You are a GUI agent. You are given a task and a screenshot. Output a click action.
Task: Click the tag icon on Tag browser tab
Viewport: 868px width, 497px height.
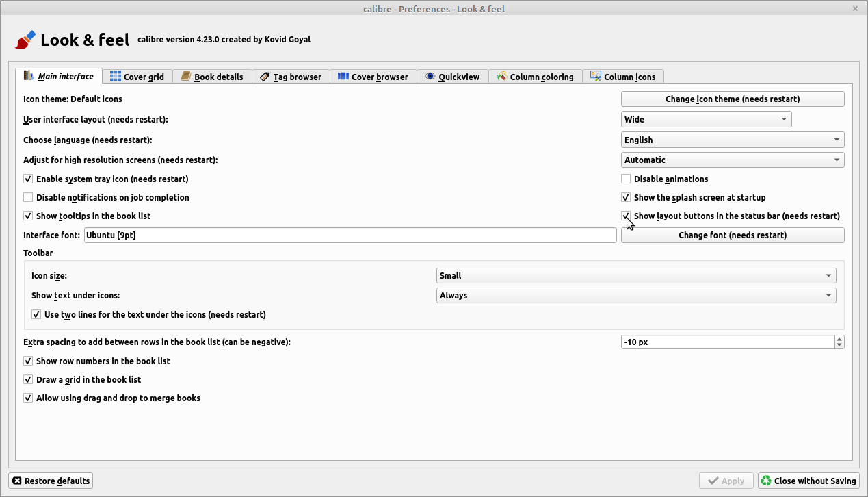click(265, 77)
